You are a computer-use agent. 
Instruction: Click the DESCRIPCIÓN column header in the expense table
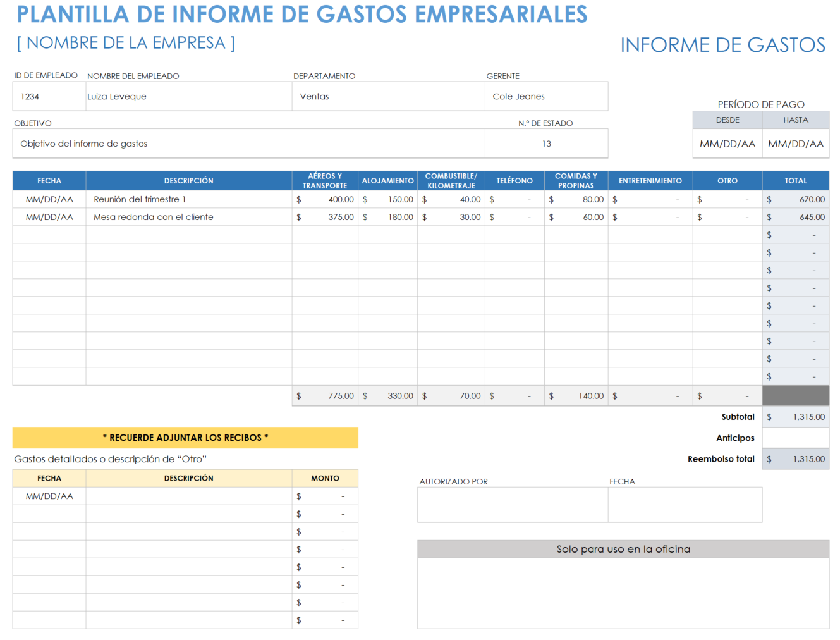coord(189,181)
